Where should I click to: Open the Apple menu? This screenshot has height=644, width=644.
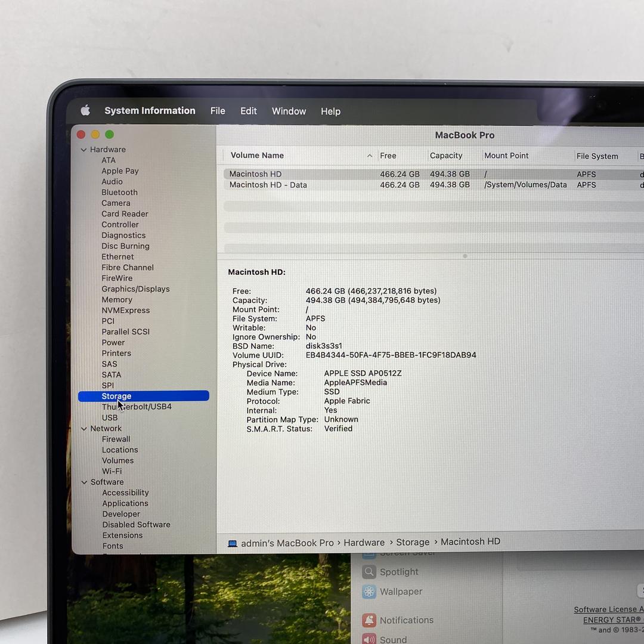(85, 110)
